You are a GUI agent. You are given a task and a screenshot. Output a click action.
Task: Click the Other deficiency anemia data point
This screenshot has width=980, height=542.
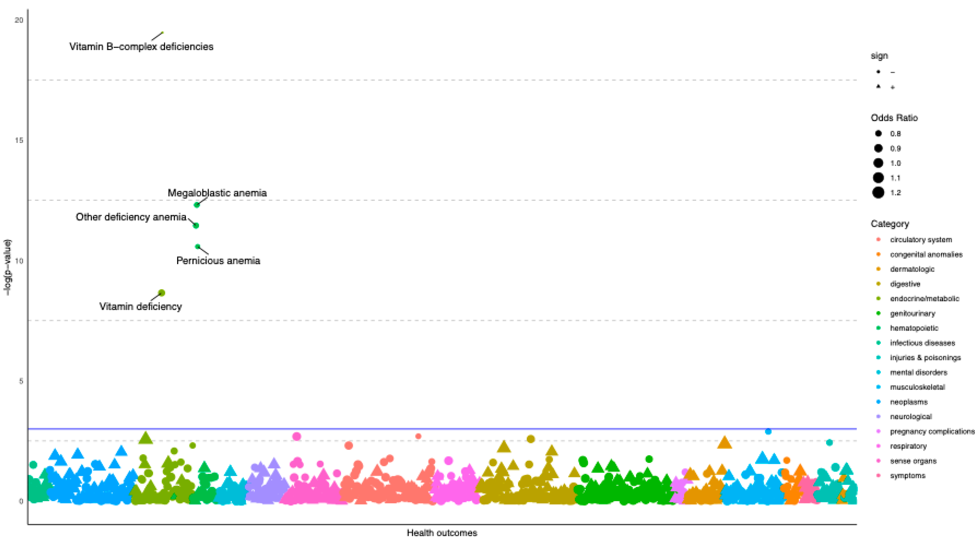point(196,226)
